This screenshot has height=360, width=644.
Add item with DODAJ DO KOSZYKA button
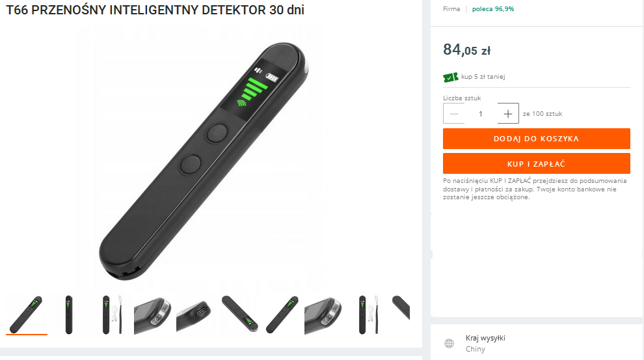pyautogui.click(x=537, y=139)
